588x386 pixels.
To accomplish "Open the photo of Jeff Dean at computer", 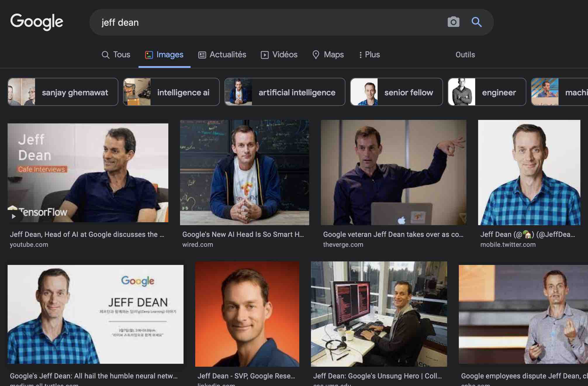I will click(379, 314).
